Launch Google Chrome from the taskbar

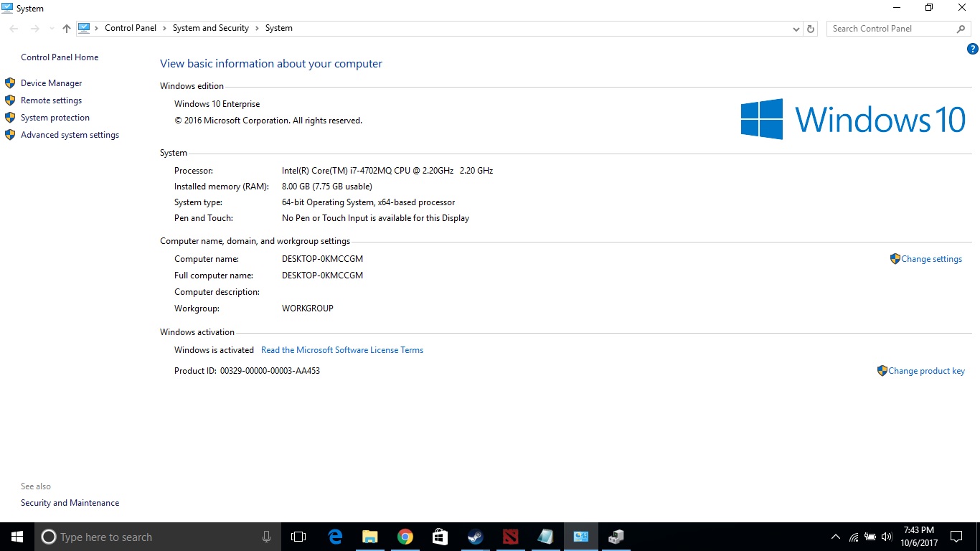pyautogui.click(x=405, y=537)
